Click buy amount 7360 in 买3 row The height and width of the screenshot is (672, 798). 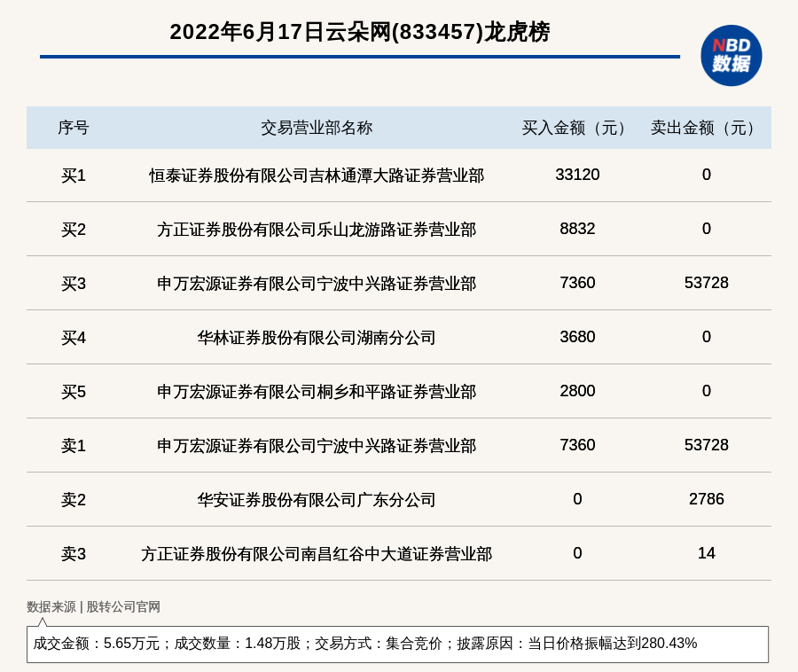click(x=577, y=283)
